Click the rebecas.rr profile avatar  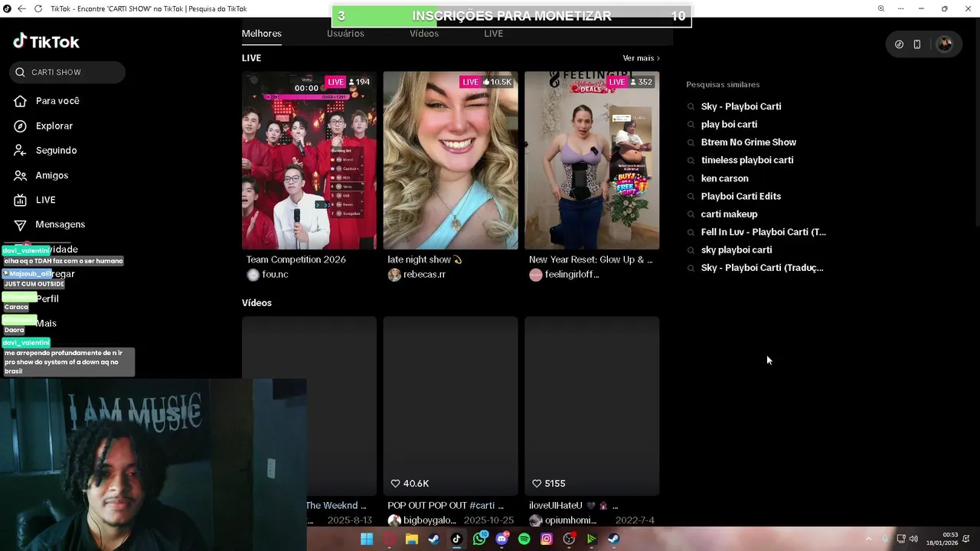(394, 275)
